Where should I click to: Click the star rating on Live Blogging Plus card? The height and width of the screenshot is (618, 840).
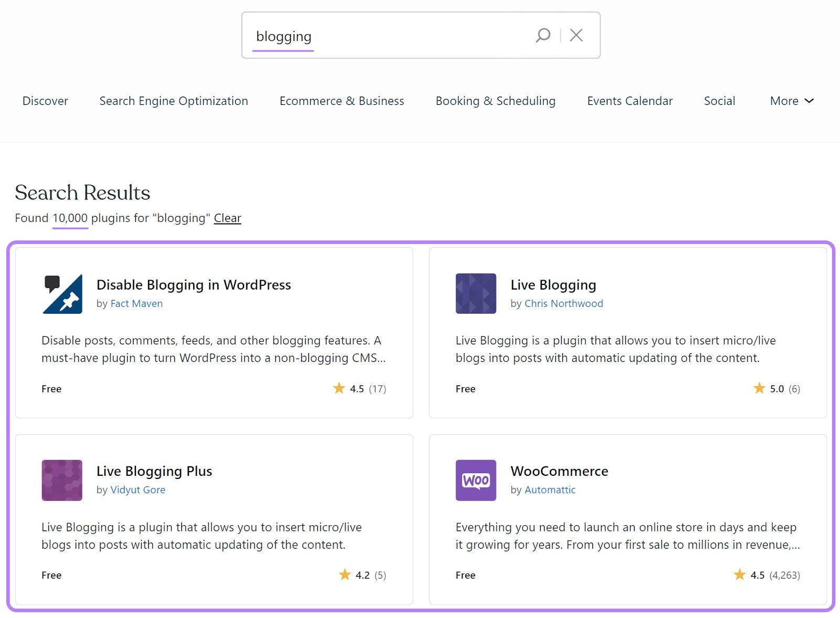pos(344,574)
